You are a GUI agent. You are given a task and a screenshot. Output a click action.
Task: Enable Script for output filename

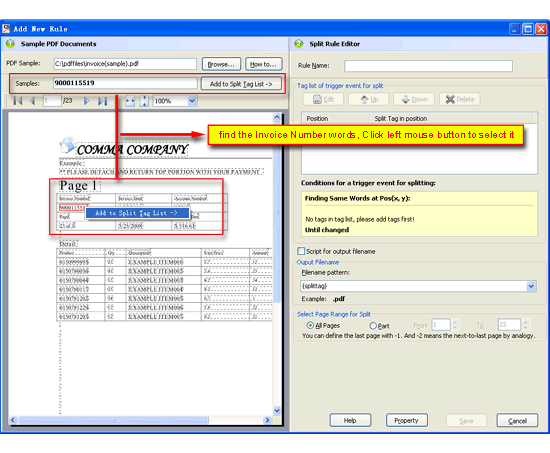(301, 251)
